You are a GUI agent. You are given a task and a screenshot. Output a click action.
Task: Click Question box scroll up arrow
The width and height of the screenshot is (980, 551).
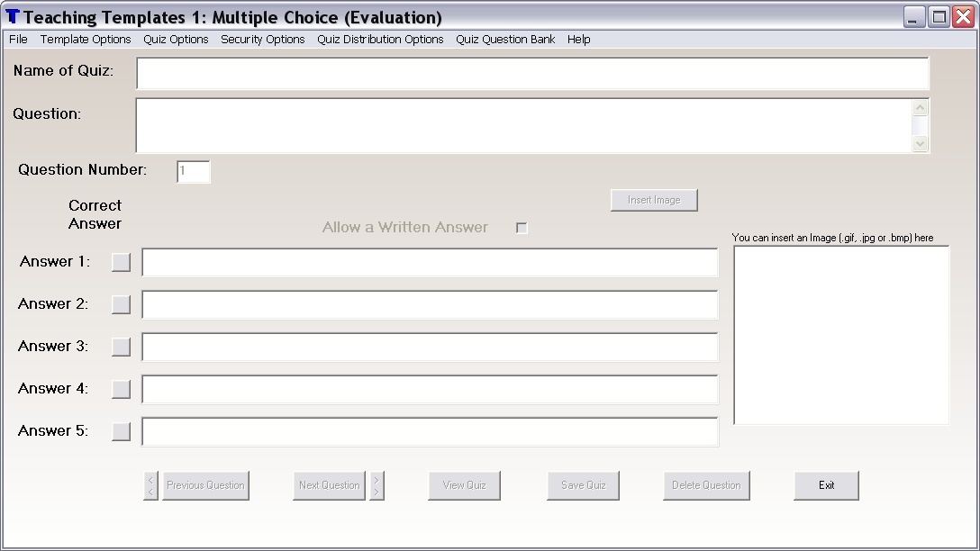pyautogui.click(x=920, y=108)
